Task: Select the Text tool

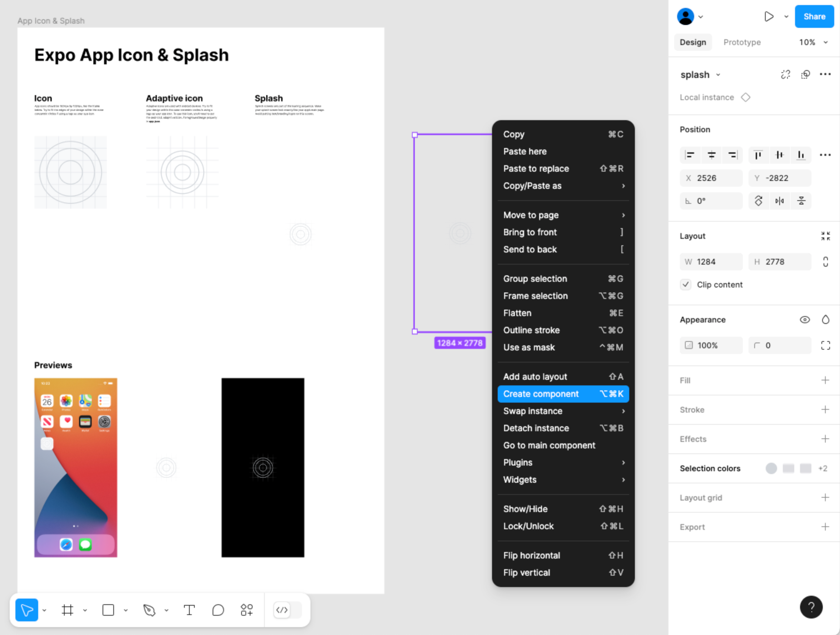Action: click(x=189, y=610)
